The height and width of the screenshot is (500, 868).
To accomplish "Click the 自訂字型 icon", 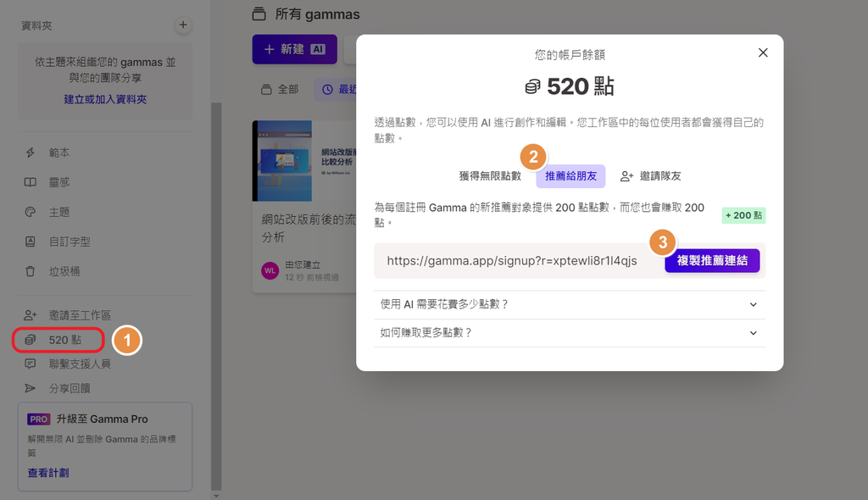I will click(x=31, y=242).
